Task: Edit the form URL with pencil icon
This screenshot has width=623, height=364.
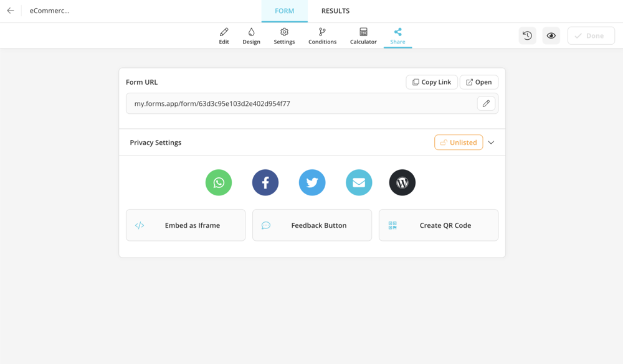Action: coord(486,103)
